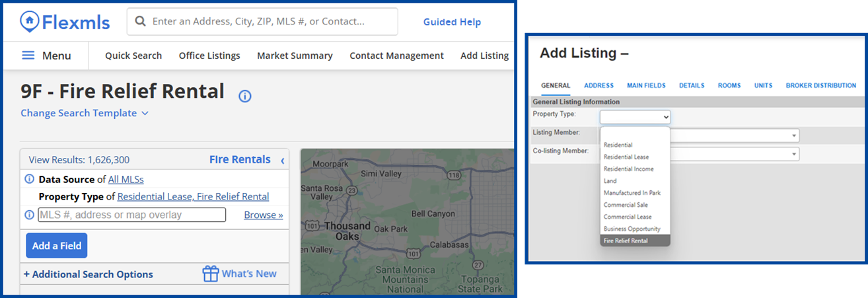Screen dimensions: 868x298
Task: Select Fire Relief Rental option
Action: click(635, 241)
